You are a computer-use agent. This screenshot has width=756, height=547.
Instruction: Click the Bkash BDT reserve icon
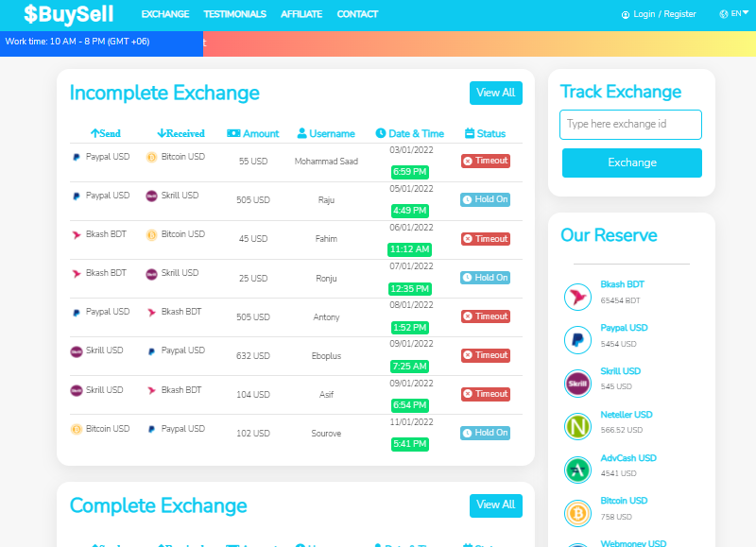pos(577,297)
